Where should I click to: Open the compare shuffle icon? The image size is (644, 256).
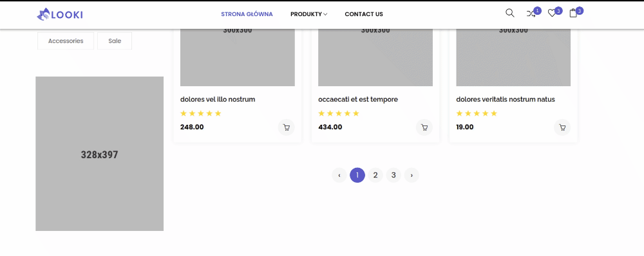point(531,14)
